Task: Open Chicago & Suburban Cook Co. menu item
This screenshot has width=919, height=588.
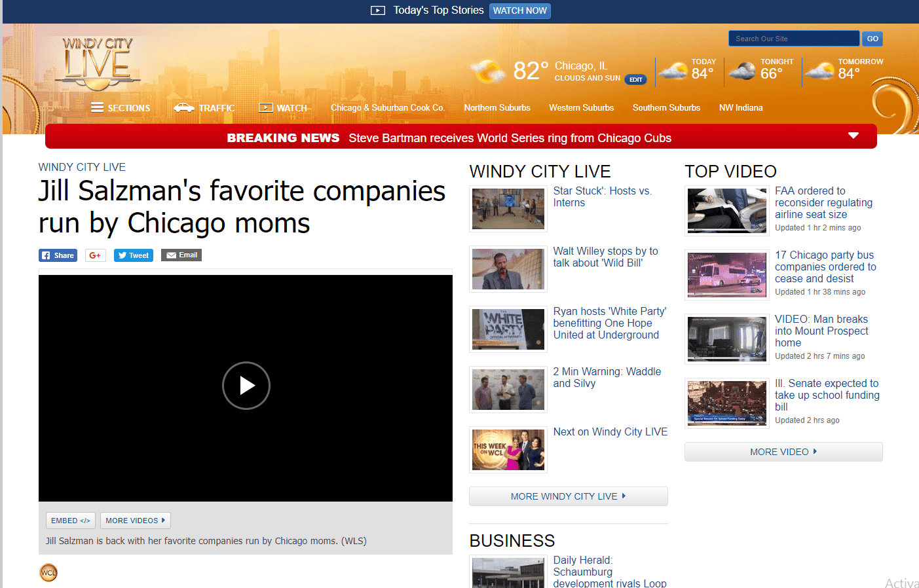Action: [388, 108]
